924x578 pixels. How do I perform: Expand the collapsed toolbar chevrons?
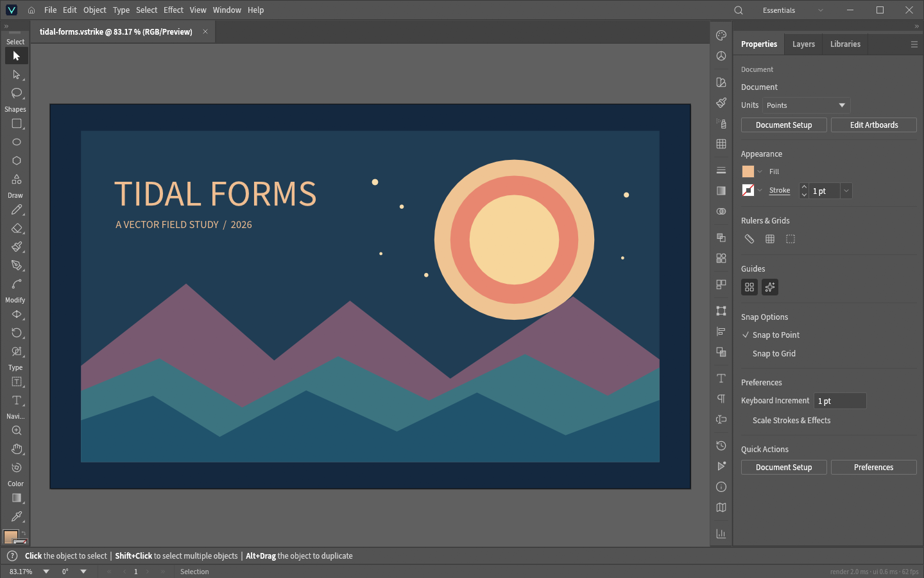pos(6,26)
